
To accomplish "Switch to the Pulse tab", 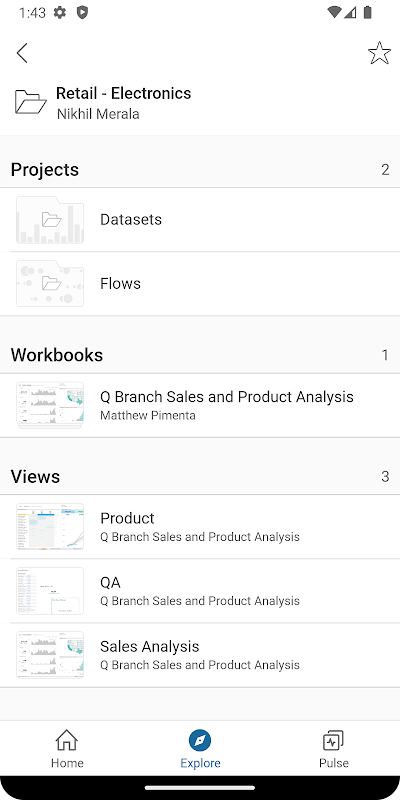I will [334, 748].
